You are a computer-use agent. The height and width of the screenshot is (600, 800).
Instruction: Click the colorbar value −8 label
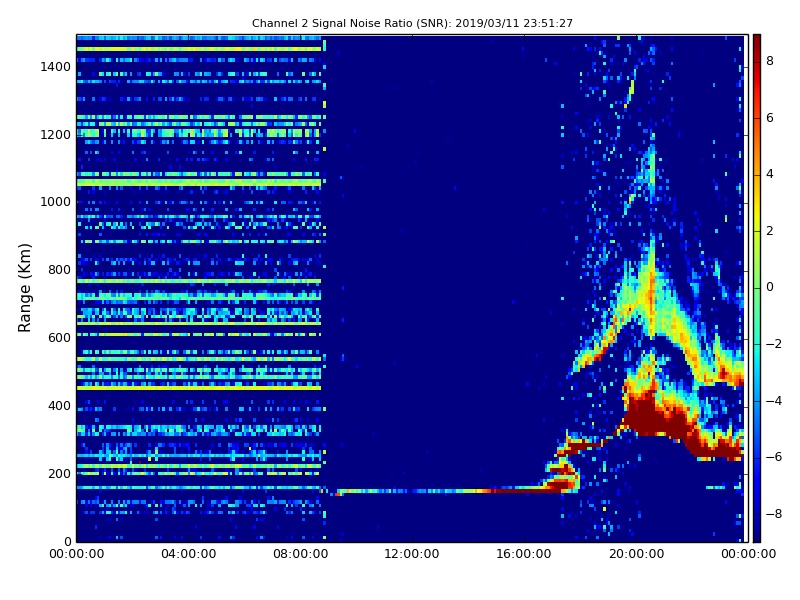point(773,514)
